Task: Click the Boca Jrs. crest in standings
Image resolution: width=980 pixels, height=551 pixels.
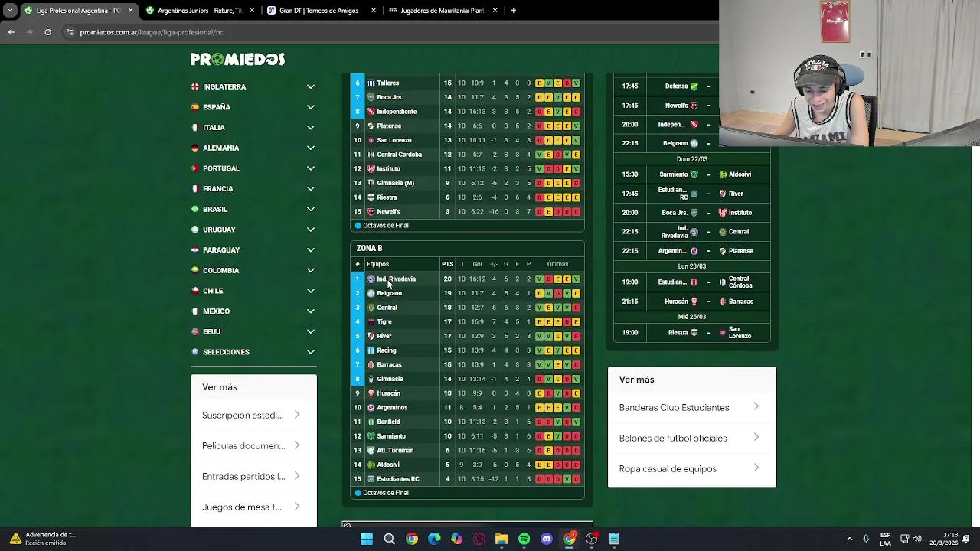Action: (371, 97)
